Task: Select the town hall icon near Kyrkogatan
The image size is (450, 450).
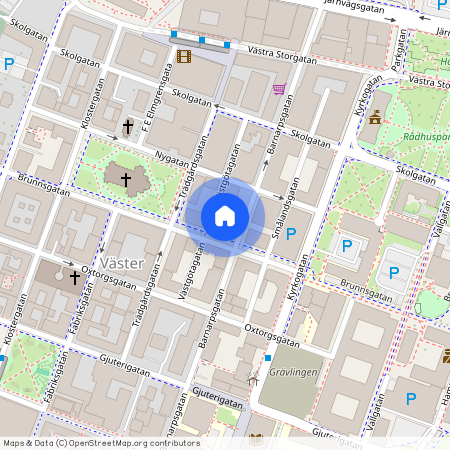Action: click(x=375, y=117)
